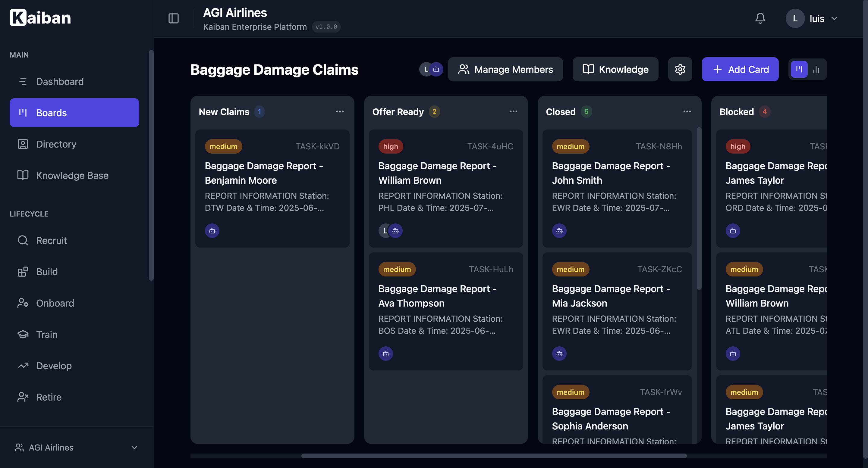868x468 pixels.
Task: Expand the AGI Airlines team selector
Action: point(77,448)
